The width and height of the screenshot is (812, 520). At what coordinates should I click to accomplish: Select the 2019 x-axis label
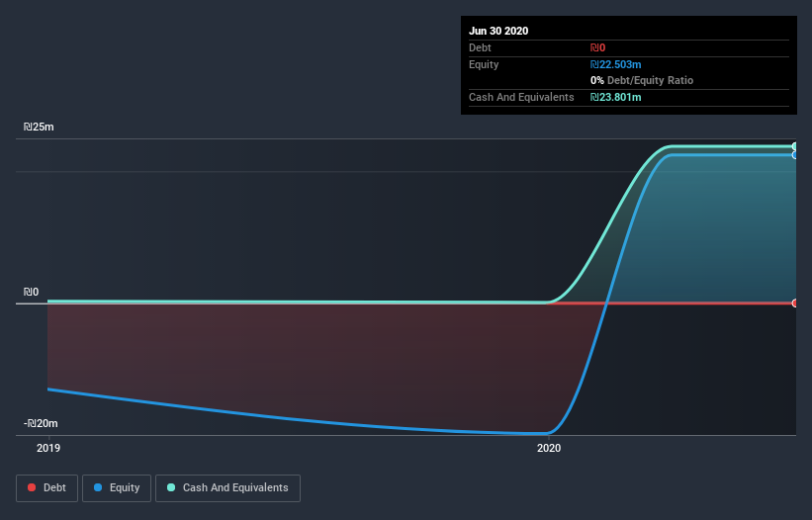click(48, 448)
